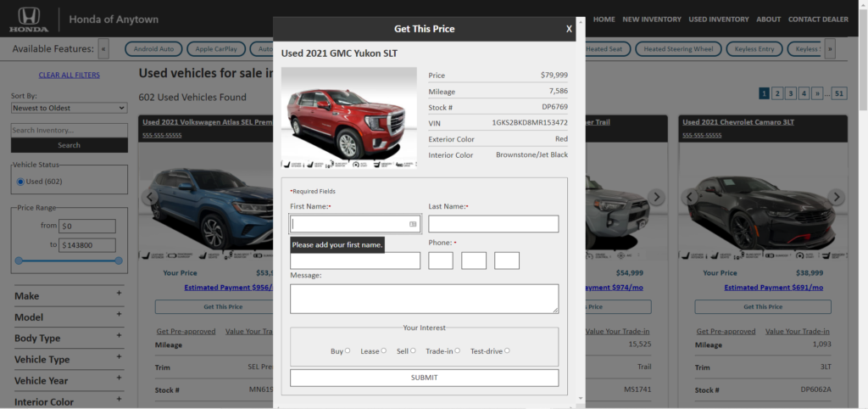Open the ABOUT page
The height and width of the screenshot is (409, 868).
tap(768, 20)
